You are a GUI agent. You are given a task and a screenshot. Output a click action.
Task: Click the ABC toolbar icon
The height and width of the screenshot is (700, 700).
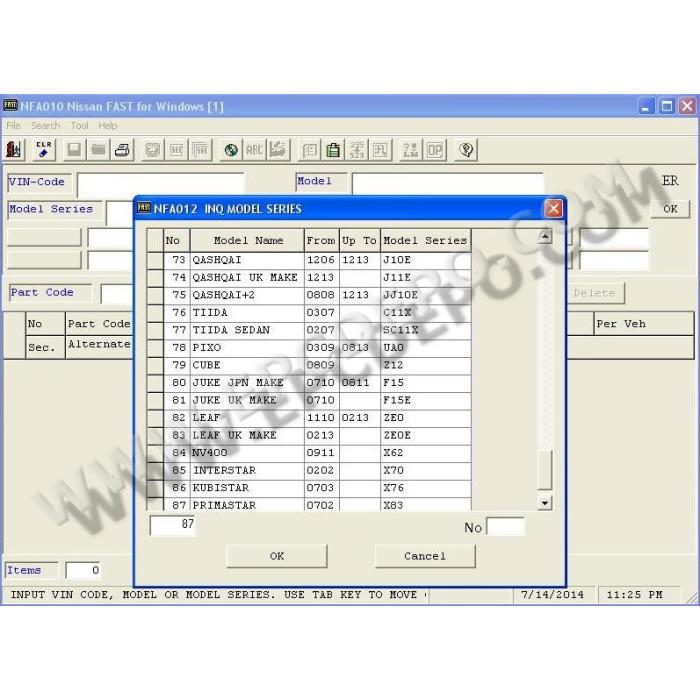254,150
